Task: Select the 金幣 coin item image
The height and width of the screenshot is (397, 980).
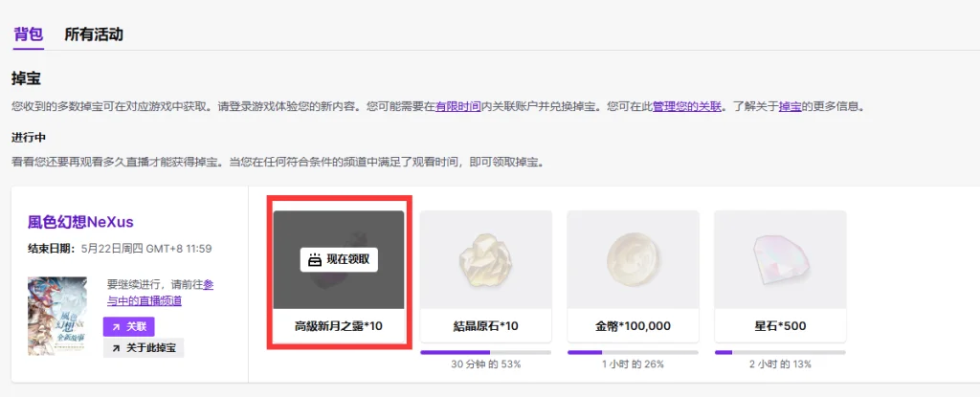Action: pyautogui.click(x=634, y=259)
